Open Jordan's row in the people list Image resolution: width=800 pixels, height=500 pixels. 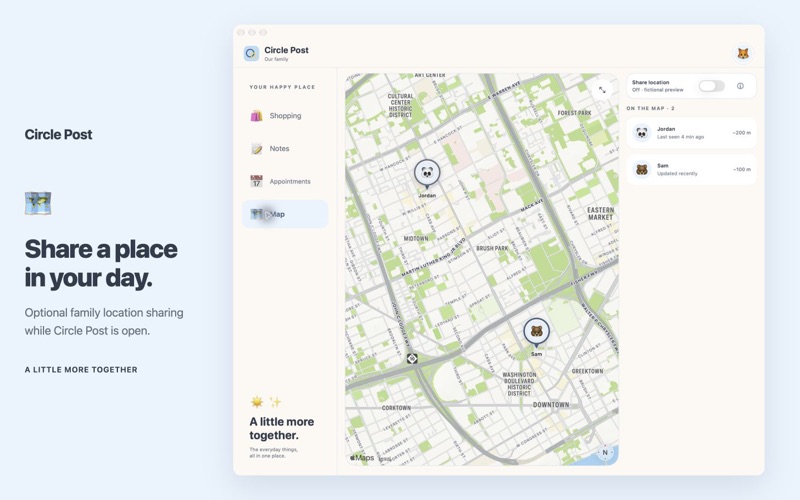click(x=691, y=133)
